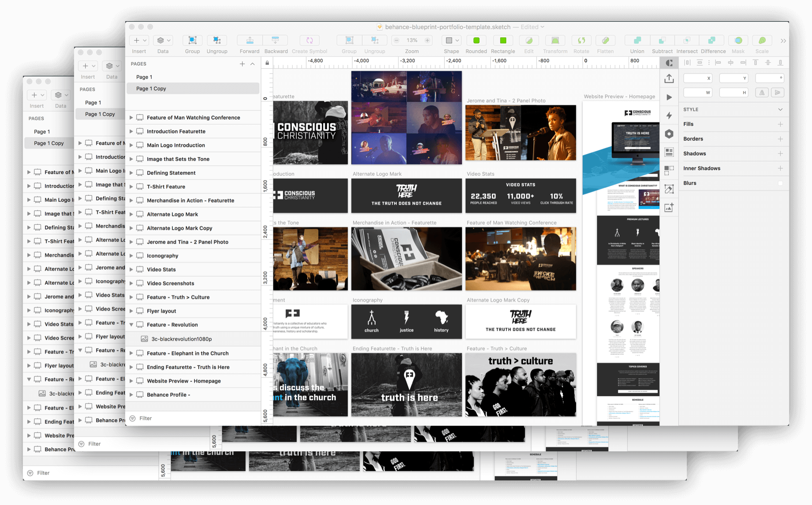Select Page 1 in front window
The width and height of the screenshot is (812, 505).
pos(193,77)
